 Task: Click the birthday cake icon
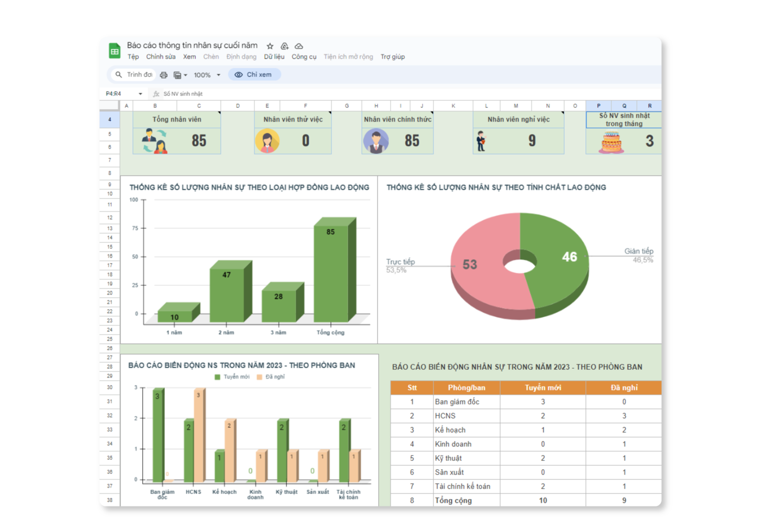pyautogui.click(x=611, y=142)
